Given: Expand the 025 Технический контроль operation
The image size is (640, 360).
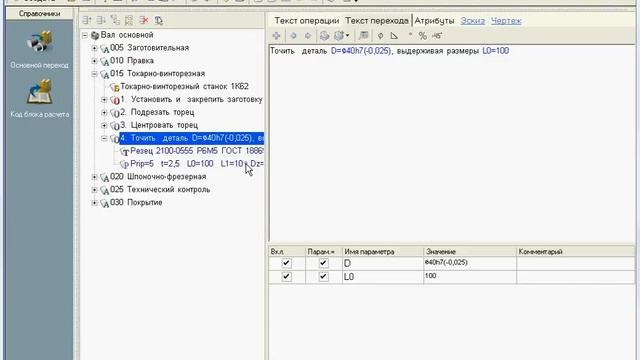Looking at the screenshot, I should click(x=94, y=190).
